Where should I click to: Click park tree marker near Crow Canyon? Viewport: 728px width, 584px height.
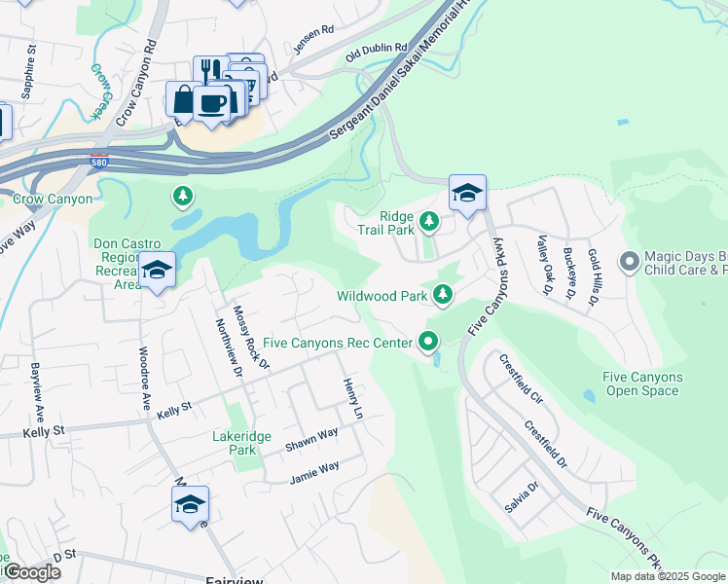(x=183, y=198)
